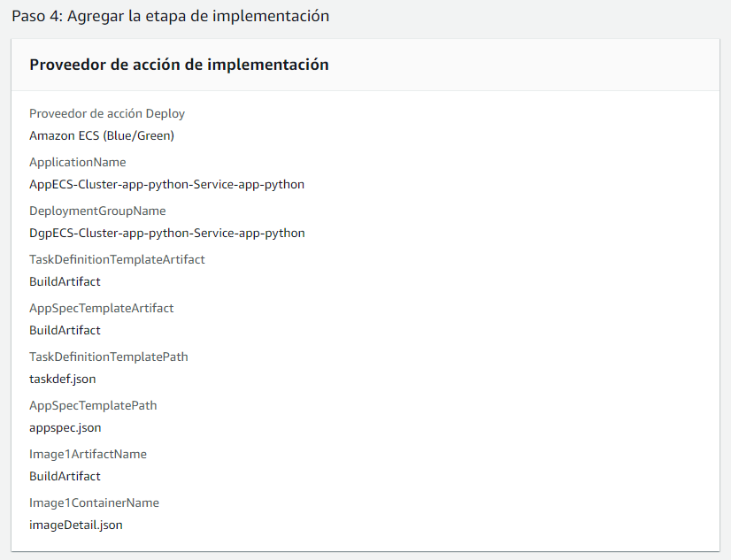Click the 'Proveedor de acción Deploy' label
The height and width of the screenshot is (560, 731).
point(107,113)
